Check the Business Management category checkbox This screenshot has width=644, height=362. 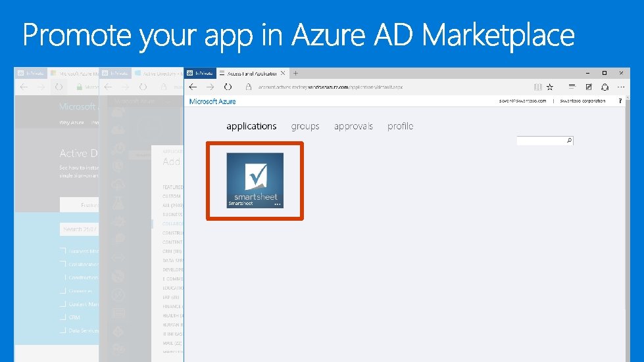click(x=63, y=250)
